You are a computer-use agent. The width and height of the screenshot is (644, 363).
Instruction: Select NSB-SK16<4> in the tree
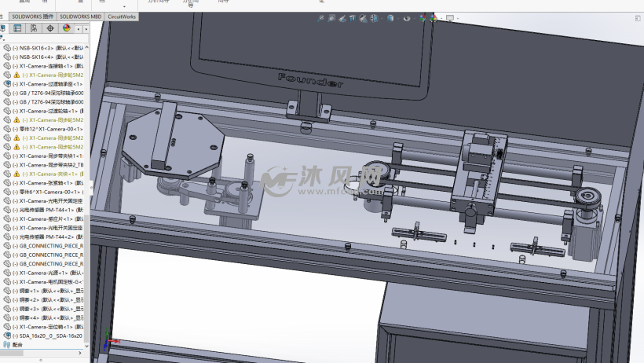48,57
